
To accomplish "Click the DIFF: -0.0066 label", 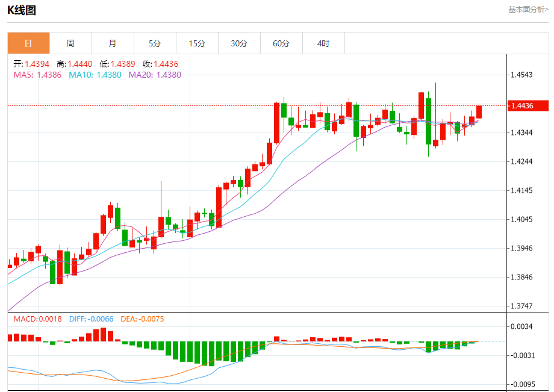I will [91, 319].
